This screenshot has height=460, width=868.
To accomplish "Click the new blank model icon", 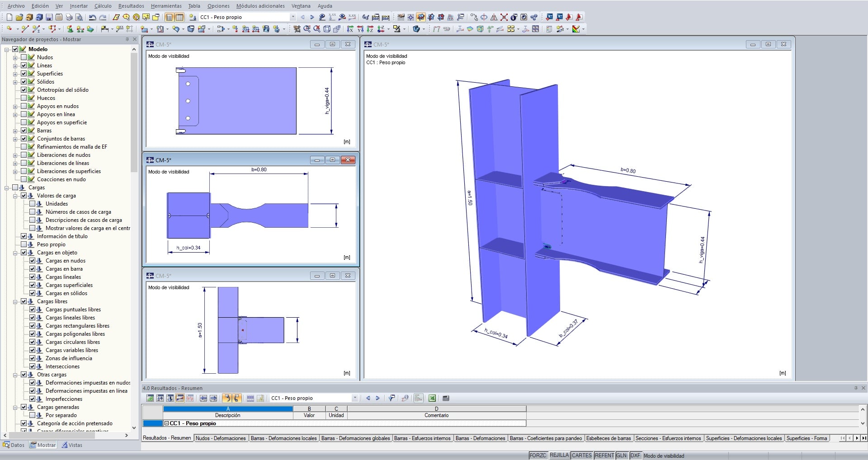I will coord(9,17).
